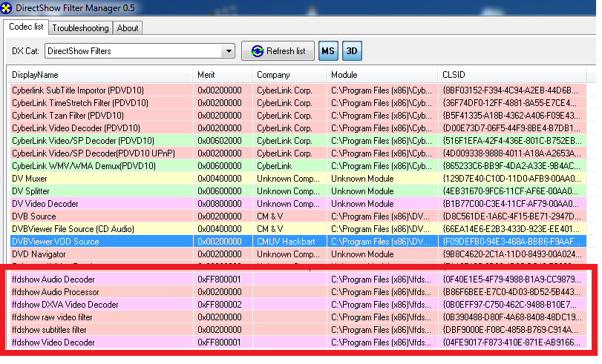Screen dimensions: 602x364
Task: Click CLSID starting with {4EB31670
Action: point(511,191)
